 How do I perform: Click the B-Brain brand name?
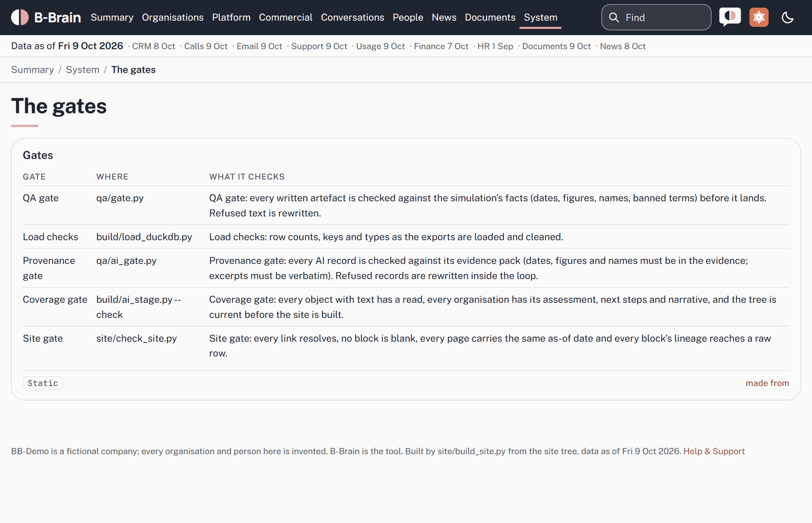[57, 17]
